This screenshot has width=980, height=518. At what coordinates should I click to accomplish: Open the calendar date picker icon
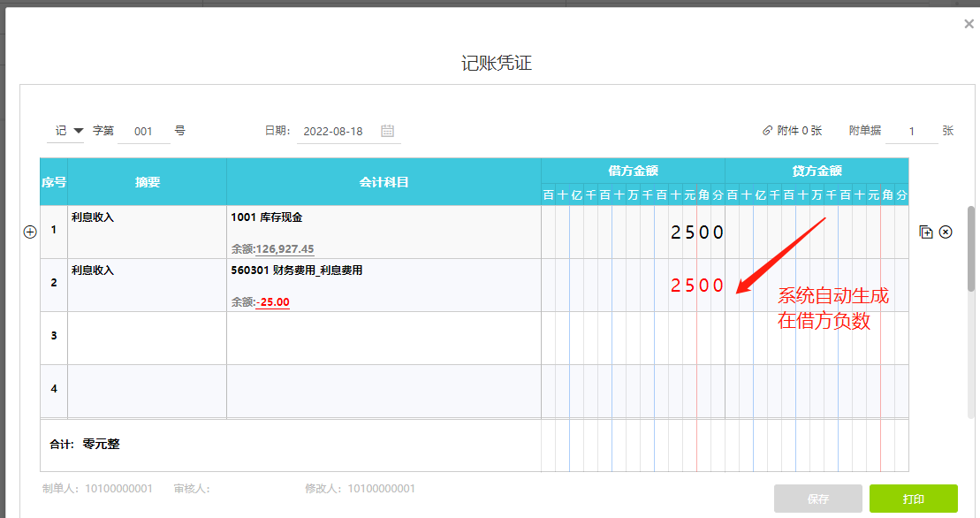coord(387,131)
